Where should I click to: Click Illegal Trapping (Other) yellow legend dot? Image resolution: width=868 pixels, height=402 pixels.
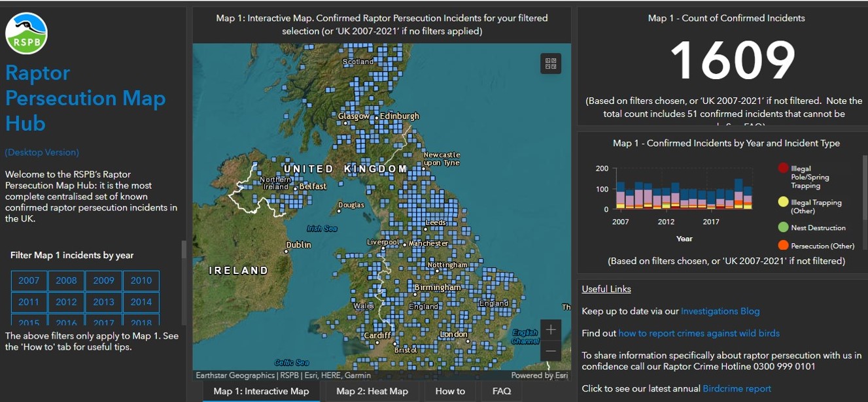coord(783,203)
